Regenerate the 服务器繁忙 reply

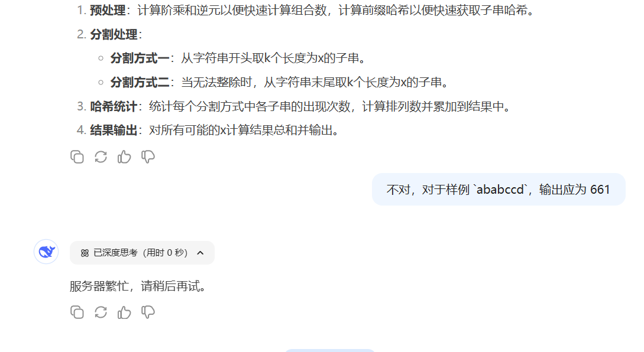[x=101, y=312]
